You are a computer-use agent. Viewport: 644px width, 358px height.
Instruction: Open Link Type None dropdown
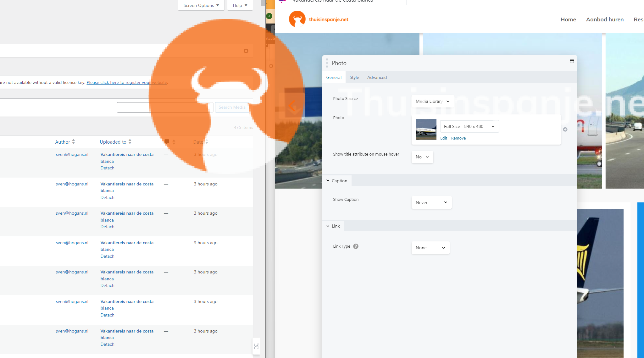(x=430, y=248)
